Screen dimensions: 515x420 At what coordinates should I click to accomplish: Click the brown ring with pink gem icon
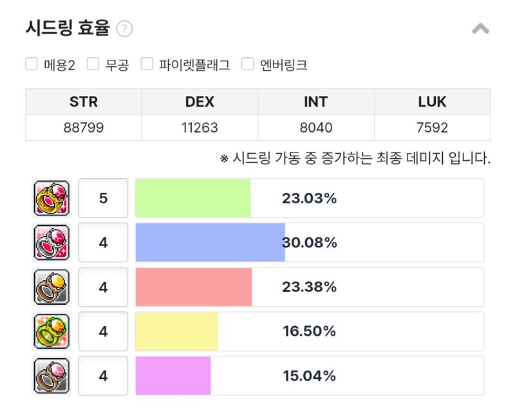pyautogui.click(x=51, y=376)
